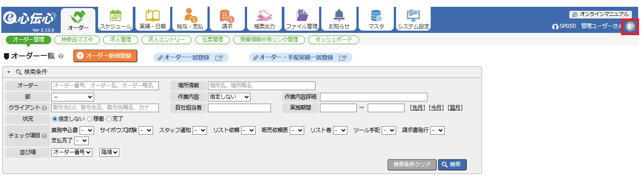
Task: Switch to 持参品マスタ sub-tab
Action: (x=77, y=40)
